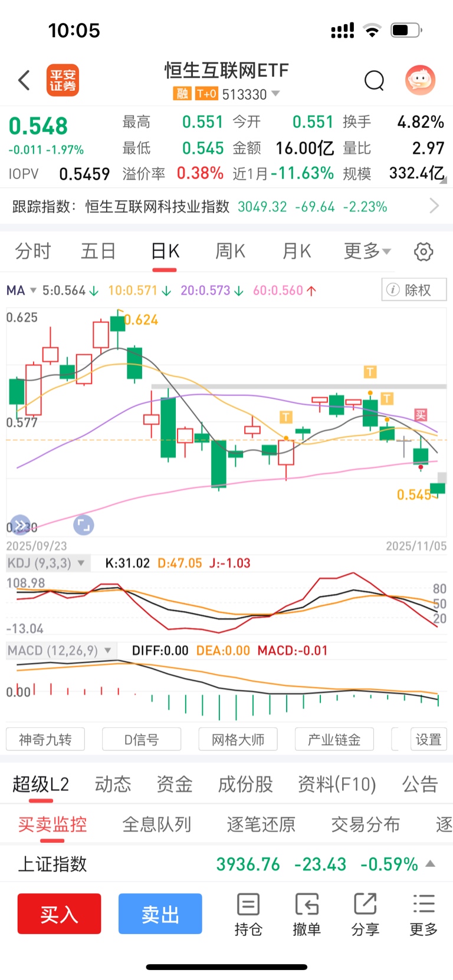
Task: Toggle the 除权 adjustment button
Action: point(414,289)
